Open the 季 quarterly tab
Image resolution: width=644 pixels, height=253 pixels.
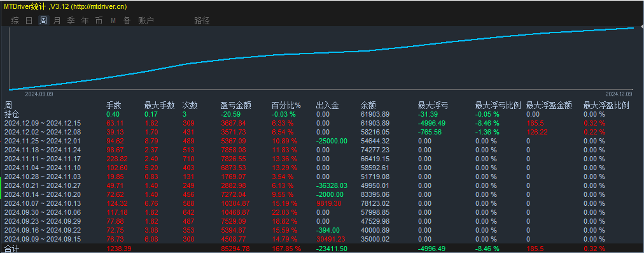[x=71, y=20]
